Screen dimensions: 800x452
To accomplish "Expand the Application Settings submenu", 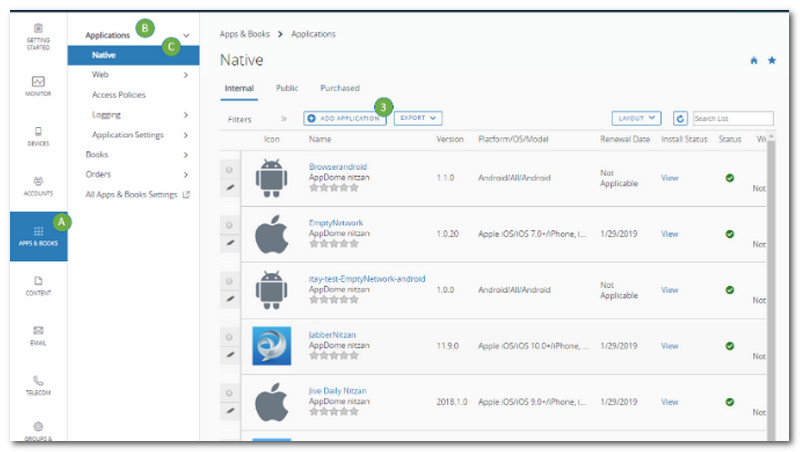I will 186,135.
